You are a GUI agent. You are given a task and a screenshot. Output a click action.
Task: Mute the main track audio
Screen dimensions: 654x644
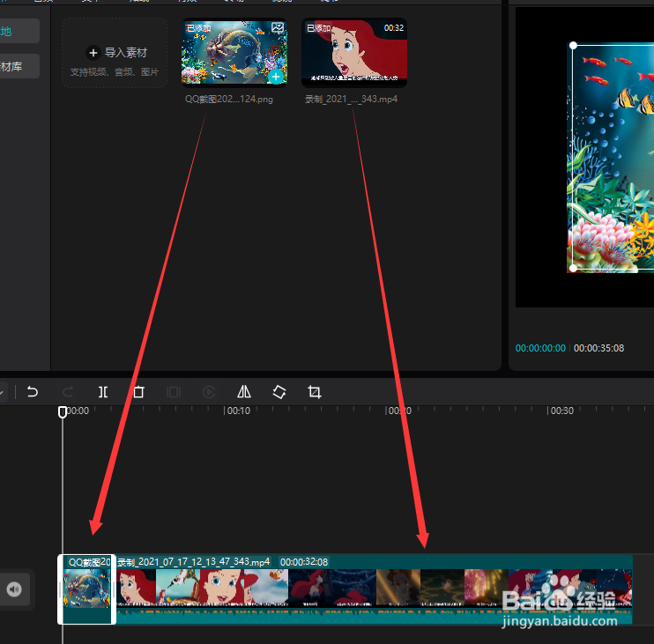pos(14,589)
